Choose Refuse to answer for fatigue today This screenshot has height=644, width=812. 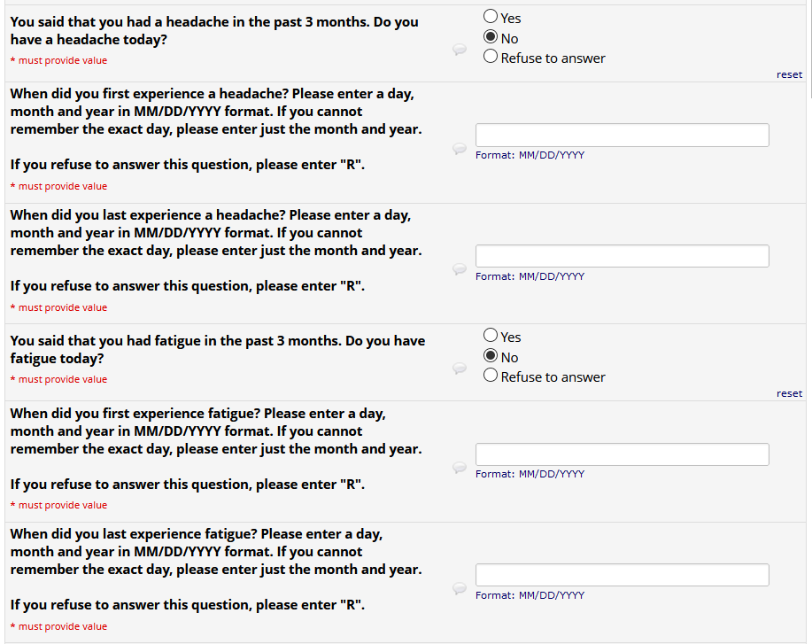click(491, 376)
